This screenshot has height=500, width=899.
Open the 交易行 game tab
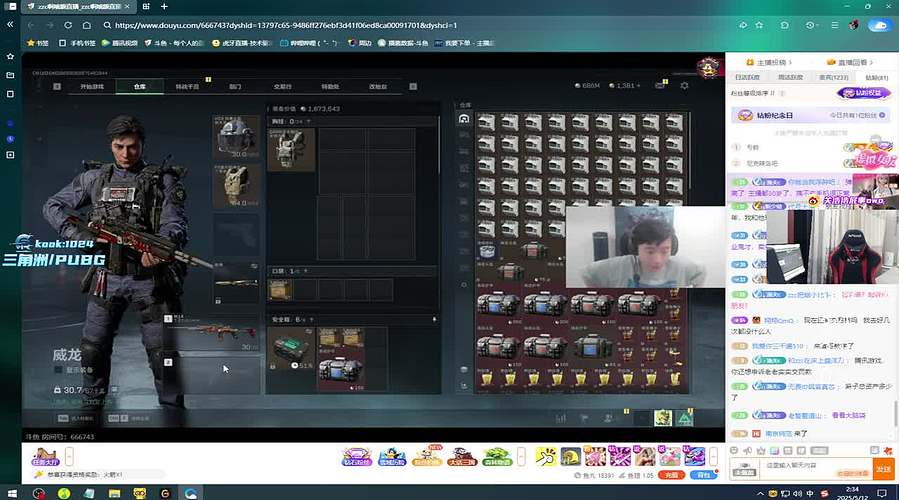283,87
